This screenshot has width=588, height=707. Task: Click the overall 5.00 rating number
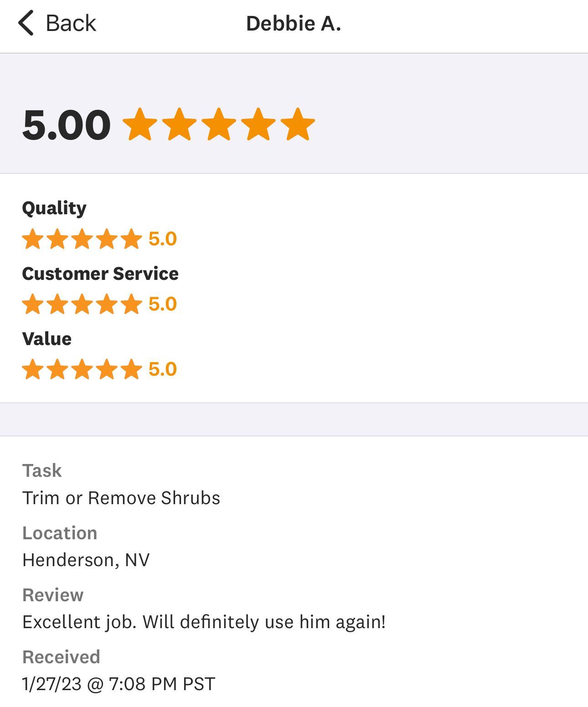[67, 125]
